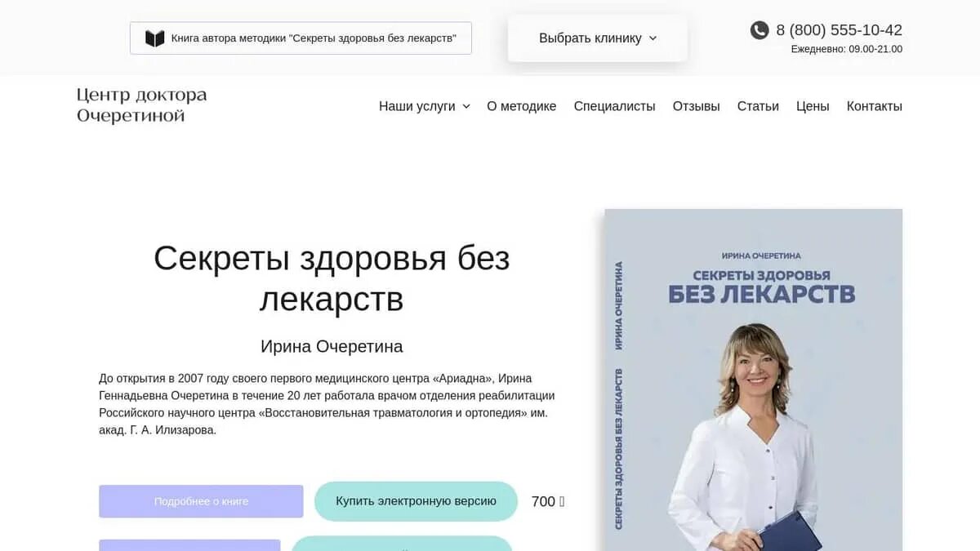Click the price 700 label

coord(548,501)
